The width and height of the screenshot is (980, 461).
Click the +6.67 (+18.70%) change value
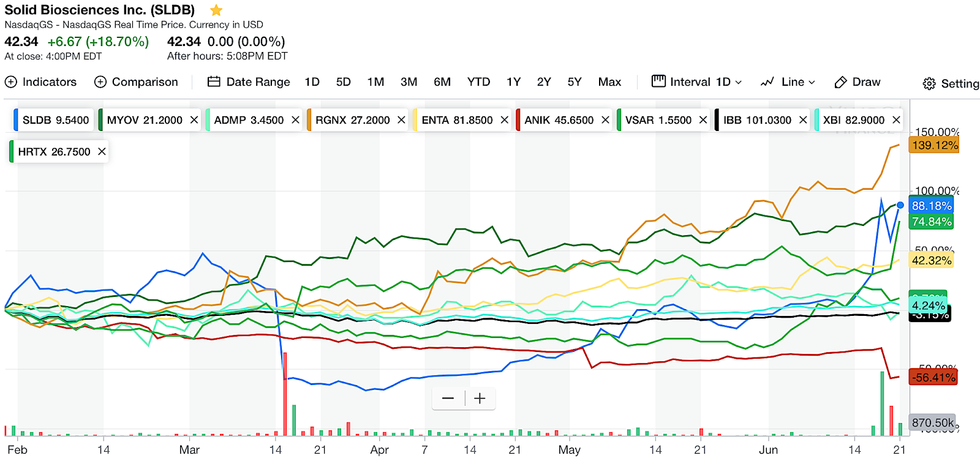(98, 42)
